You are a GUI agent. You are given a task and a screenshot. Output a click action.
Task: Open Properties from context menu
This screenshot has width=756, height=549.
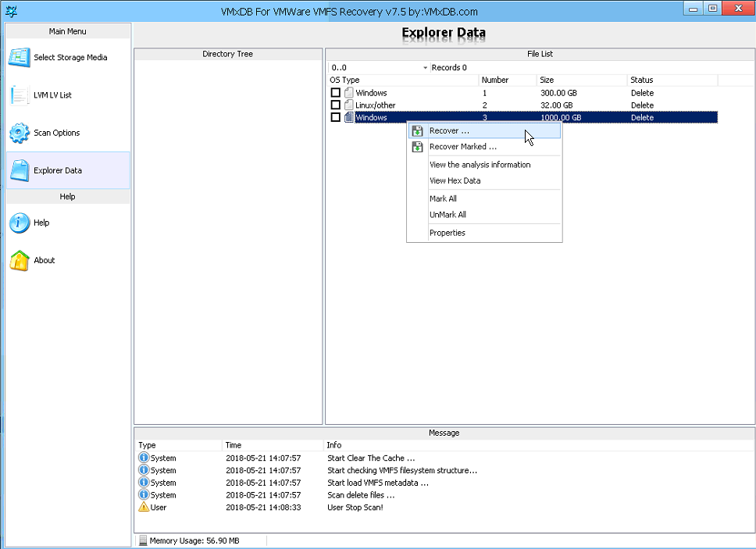(x=484, y=233)
